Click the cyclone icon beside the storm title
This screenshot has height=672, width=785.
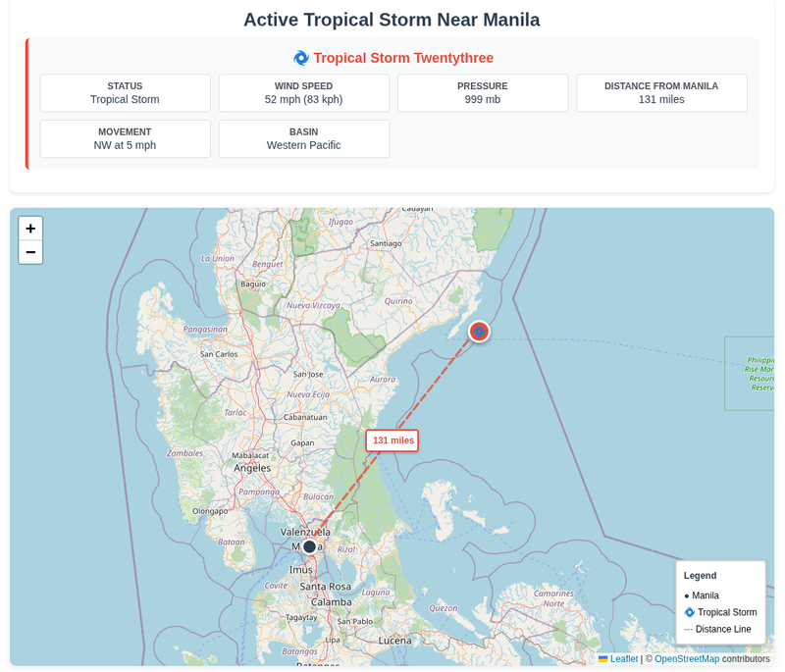[299, 58]
